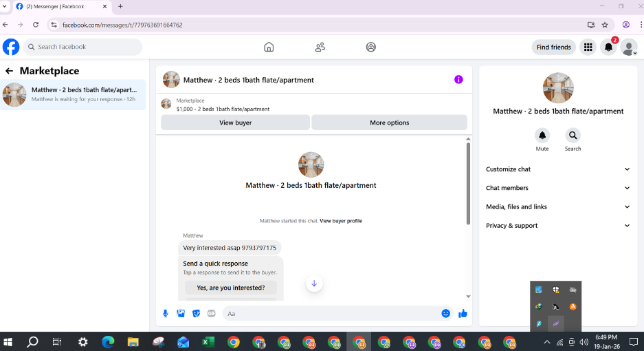Open tab search dropdown in Chrome

tap(5, 7)
